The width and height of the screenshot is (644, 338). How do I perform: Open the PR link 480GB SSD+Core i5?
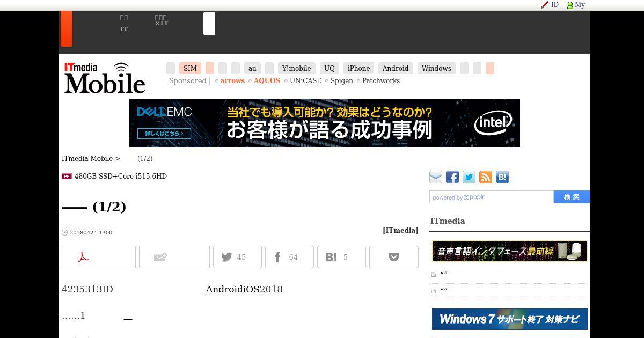coord(121,176)
